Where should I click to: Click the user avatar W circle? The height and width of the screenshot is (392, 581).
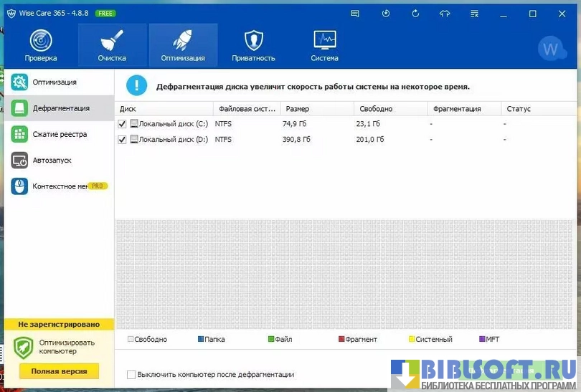point(551,49)
